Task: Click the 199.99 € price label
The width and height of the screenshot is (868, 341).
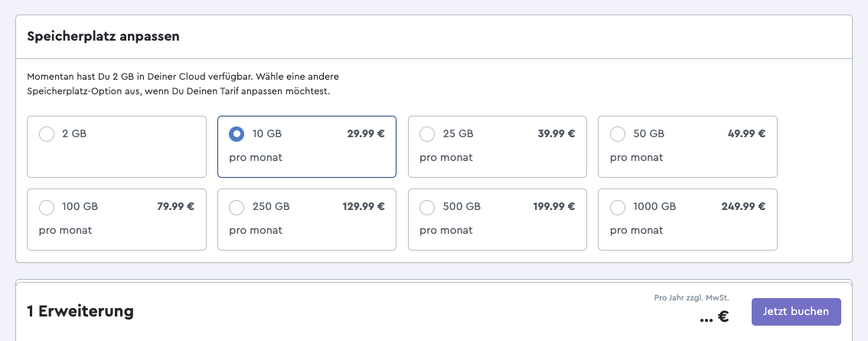Action: [x=554, y=207]
